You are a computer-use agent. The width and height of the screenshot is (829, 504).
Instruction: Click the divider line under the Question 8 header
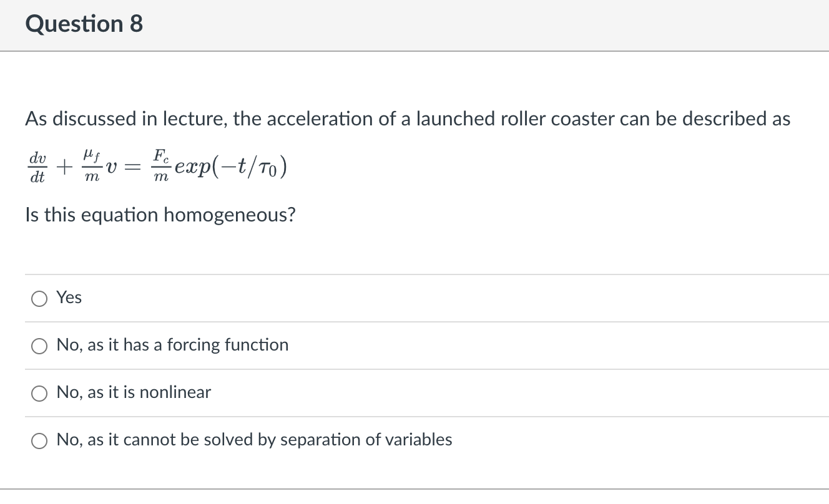(414, 51)
